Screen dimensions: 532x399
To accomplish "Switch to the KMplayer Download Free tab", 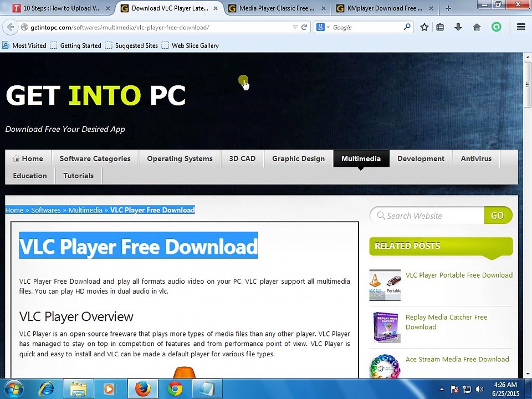I will 383,8.
